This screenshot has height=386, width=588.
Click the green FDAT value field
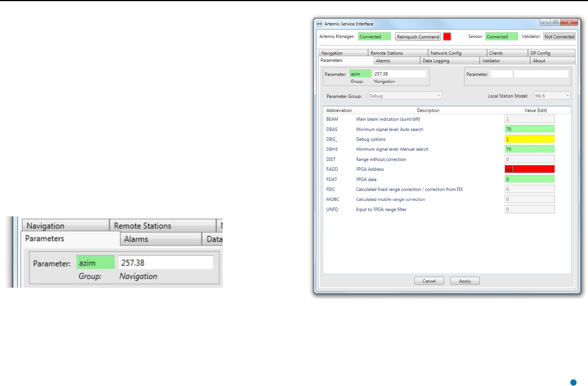[530, 179]
